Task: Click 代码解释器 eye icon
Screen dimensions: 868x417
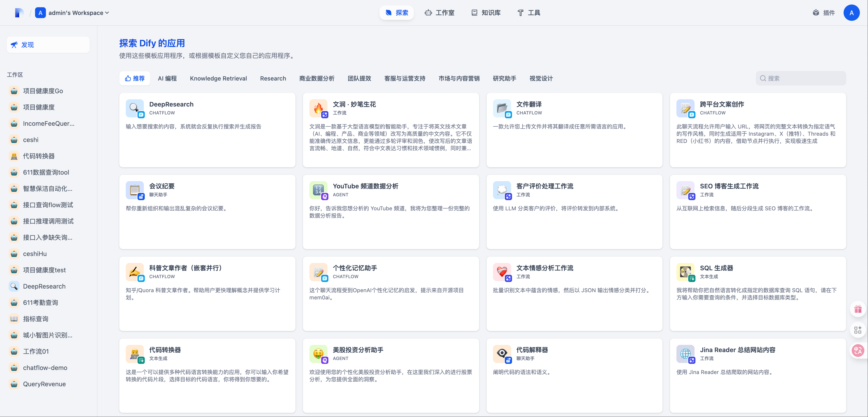Action: click(502, 354)
